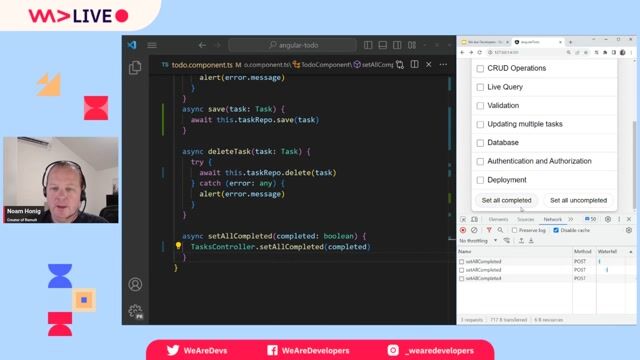The width and height of the screenshot is (640, 360).
Task: Toggle the DevTools device toolbar
Action: [474, 220]
